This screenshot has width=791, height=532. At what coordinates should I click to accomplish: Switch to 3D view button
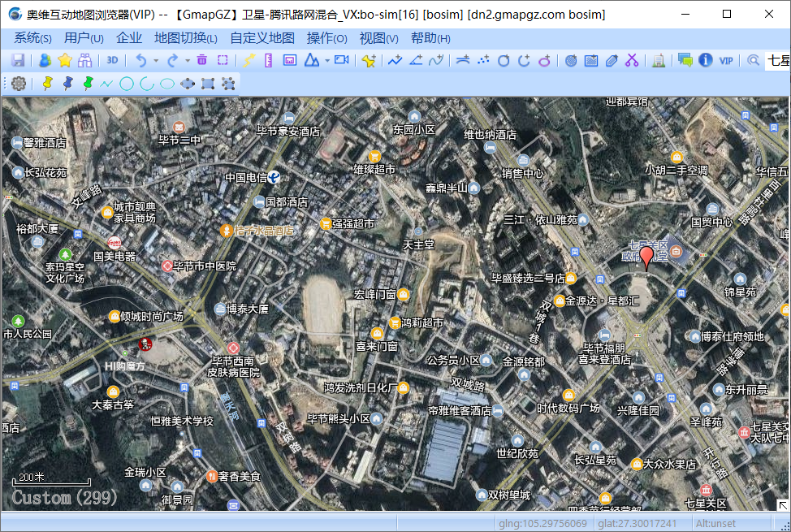[112, 61]
